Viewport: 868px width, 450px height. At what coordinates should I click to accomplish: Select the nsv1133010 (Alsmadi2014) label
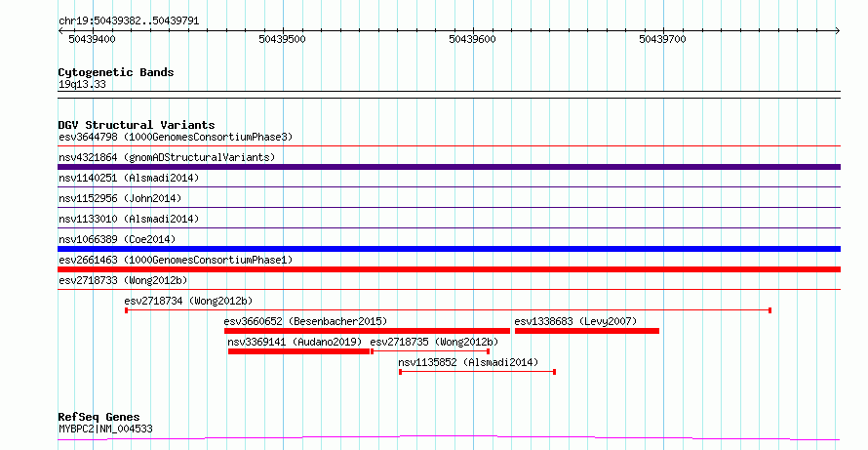pos(129,219)
